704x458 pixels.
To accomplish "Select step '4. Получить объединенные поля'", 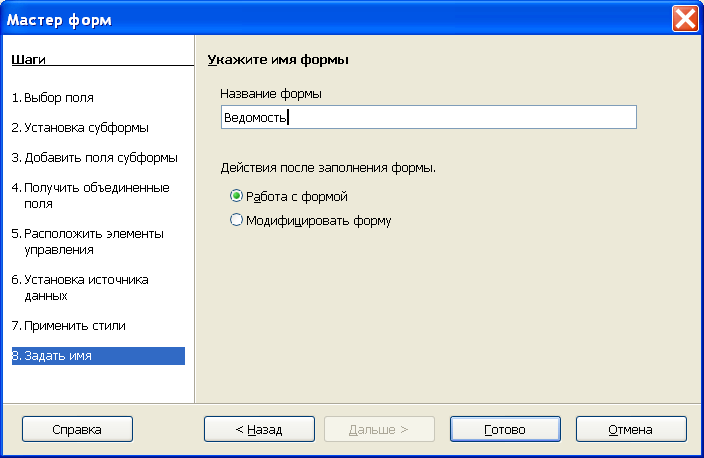I will pyautogui.click(x=91, y=195).
